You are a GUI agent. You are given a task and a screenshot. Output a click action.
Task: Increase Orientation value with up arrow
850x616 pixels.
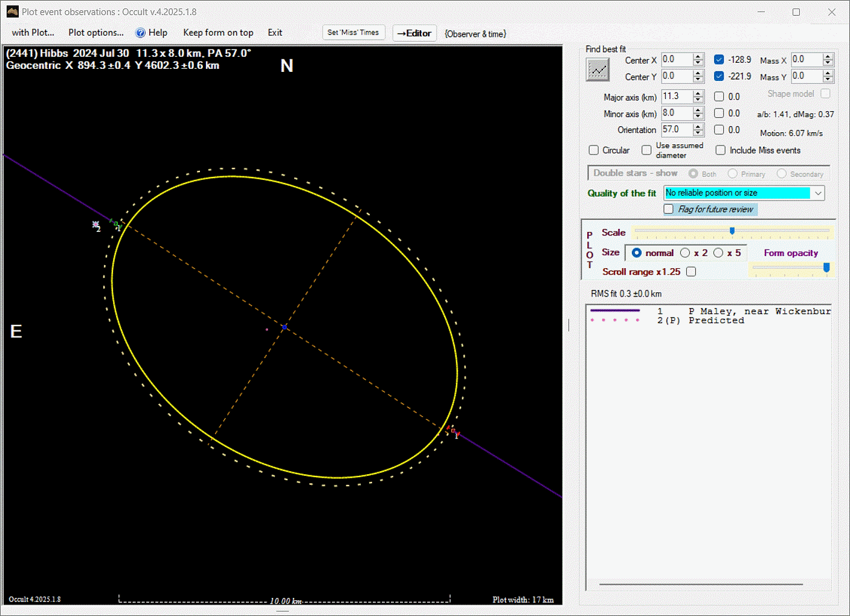click(x=698, y=127)
